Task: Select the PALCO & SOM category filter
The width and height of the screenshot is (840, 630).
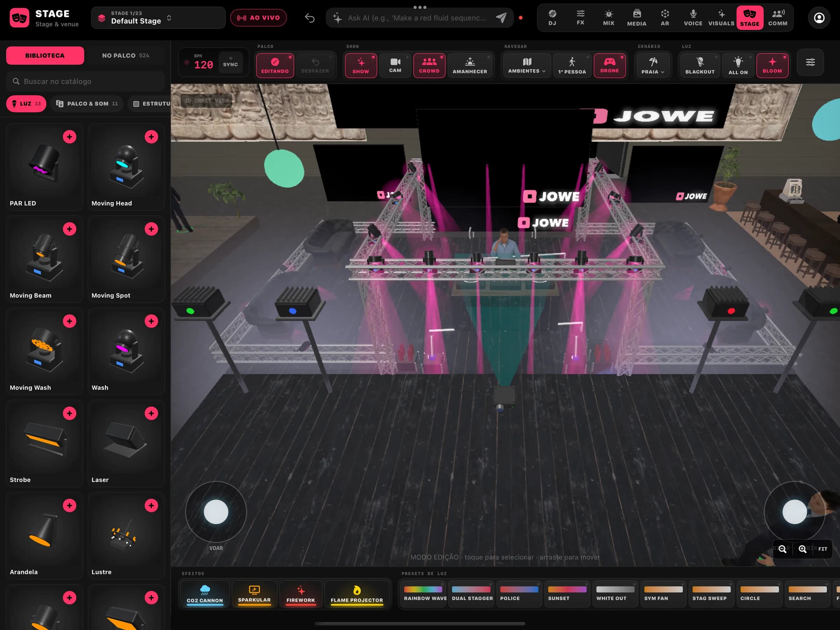Action: pos(87,104)
